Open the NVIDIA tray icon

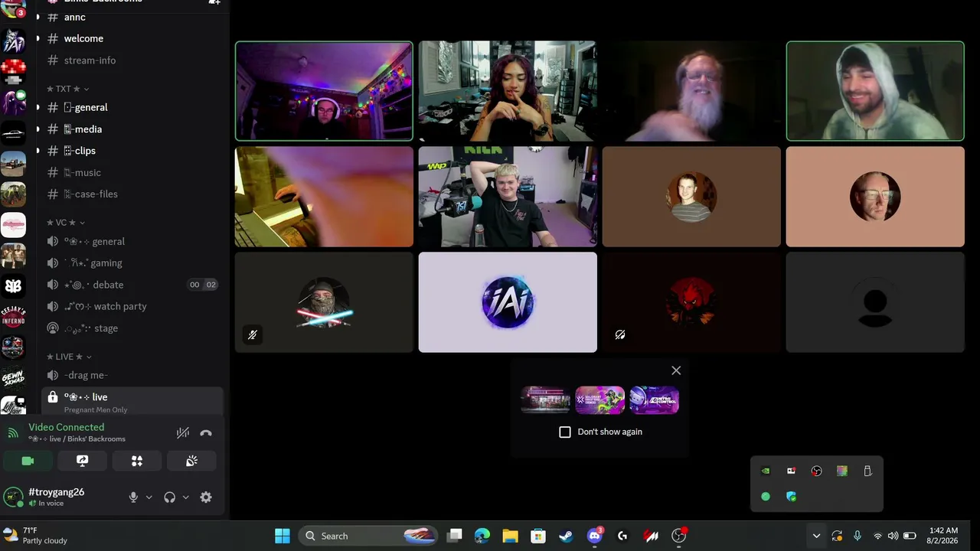tap(766, 471)
